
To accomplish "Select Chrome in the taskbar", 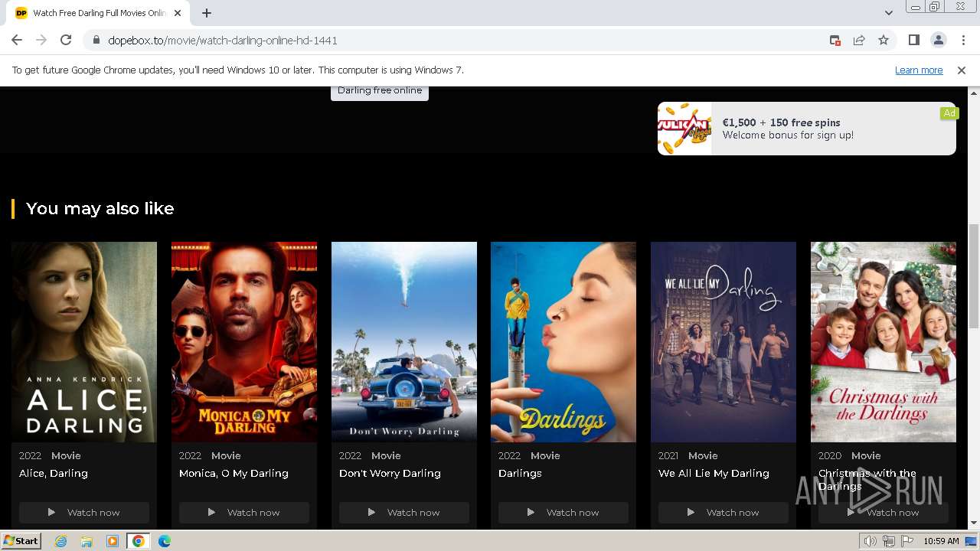I will (139, 541).
